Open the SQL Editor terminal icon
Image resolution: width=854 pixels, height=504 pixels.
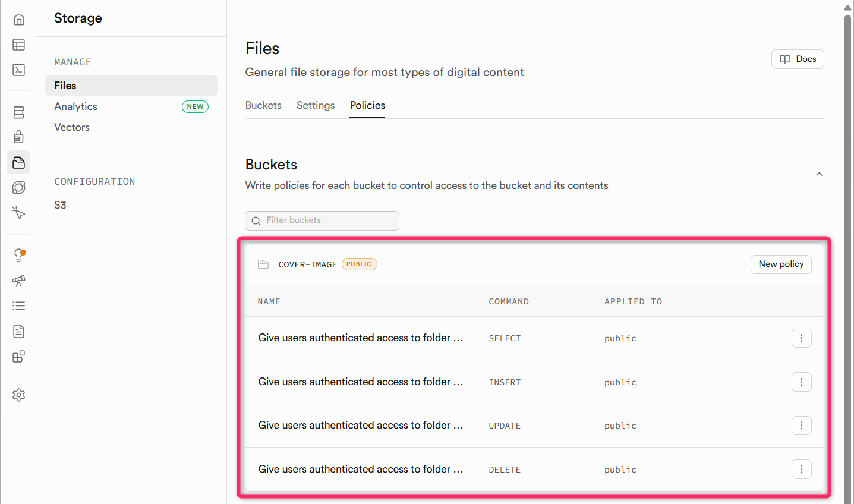click(19, 70)
